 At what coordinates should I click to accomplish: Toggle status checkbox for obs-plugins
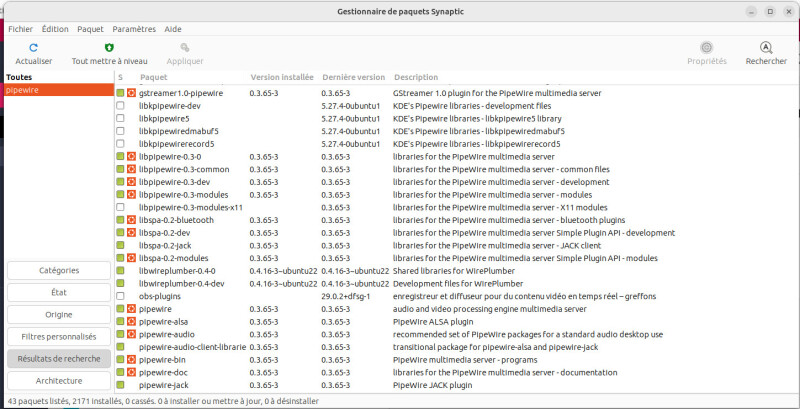tap(120, 296)
